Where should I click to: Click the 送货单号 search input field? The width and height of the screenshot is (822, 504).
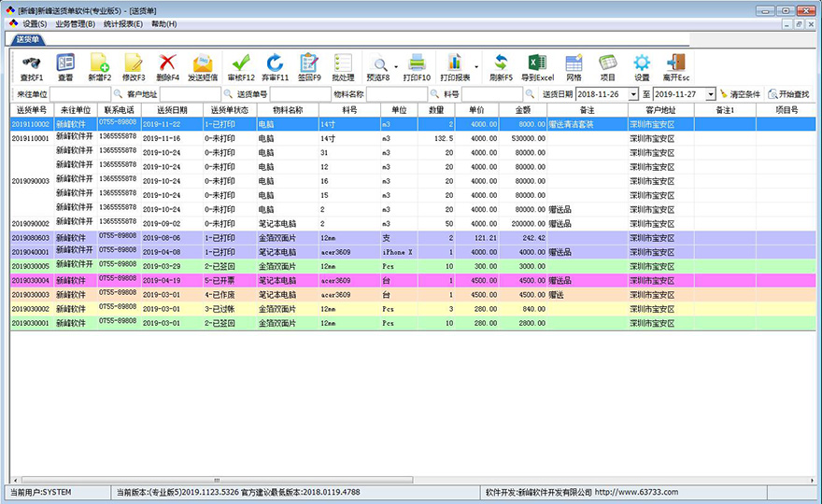[301, 94]
